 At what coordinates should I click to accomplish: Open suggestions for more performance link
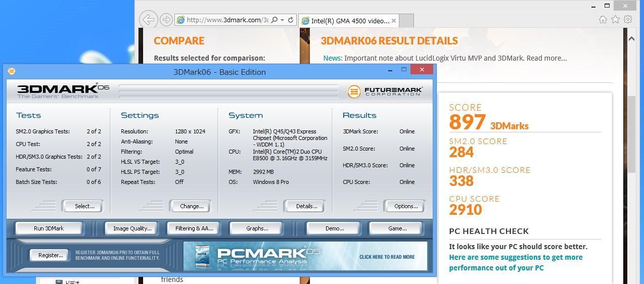[516, 262]
